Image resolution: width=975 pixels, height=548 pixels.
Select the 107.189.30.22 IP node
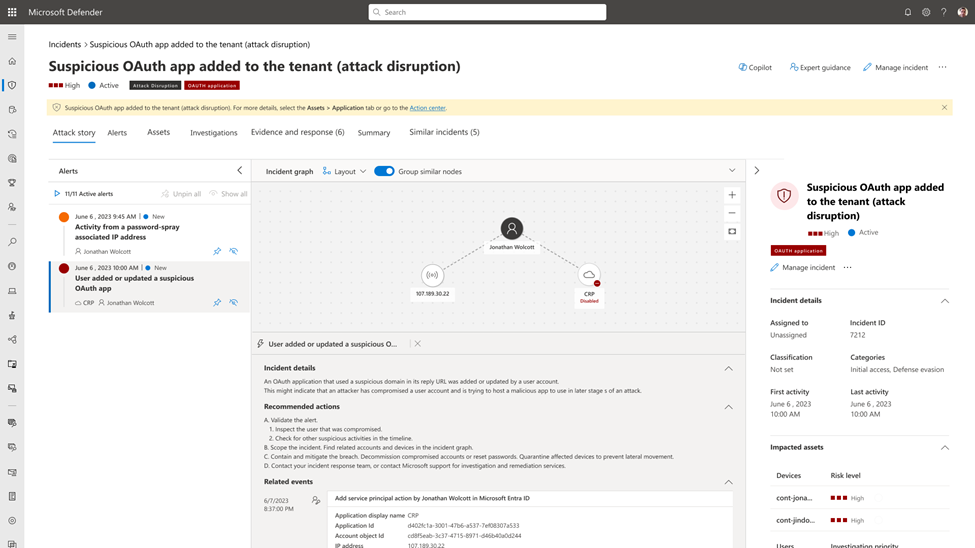[x=432, y=275]
